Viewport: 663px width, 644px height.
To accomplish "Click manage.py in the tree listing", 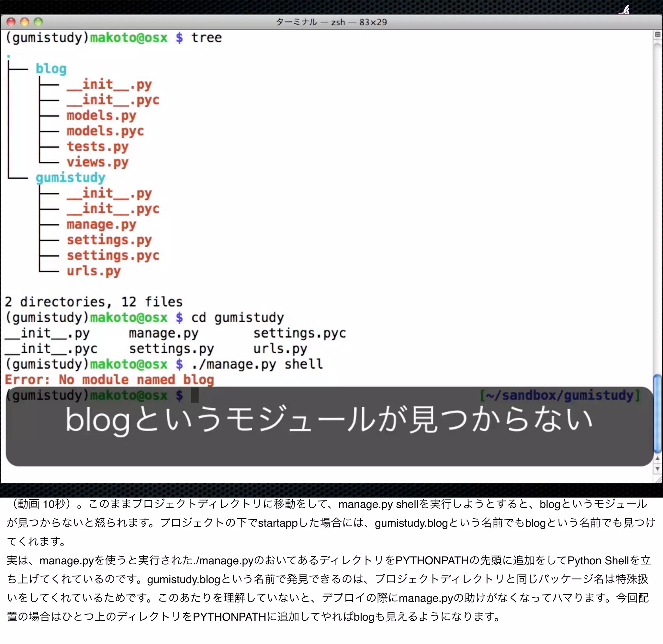I will (x=101, y=224).
